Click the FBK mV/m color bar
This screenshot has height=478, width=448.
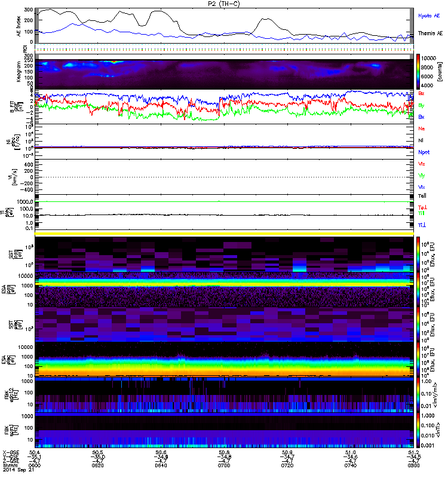coord(418,395)
